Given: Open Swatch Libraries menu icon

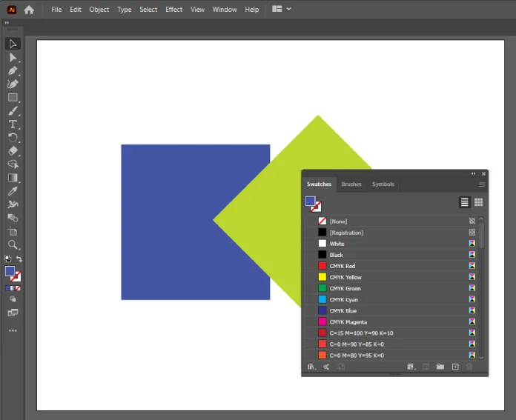Looking at the screenshot, I should [x=311, y=367].
